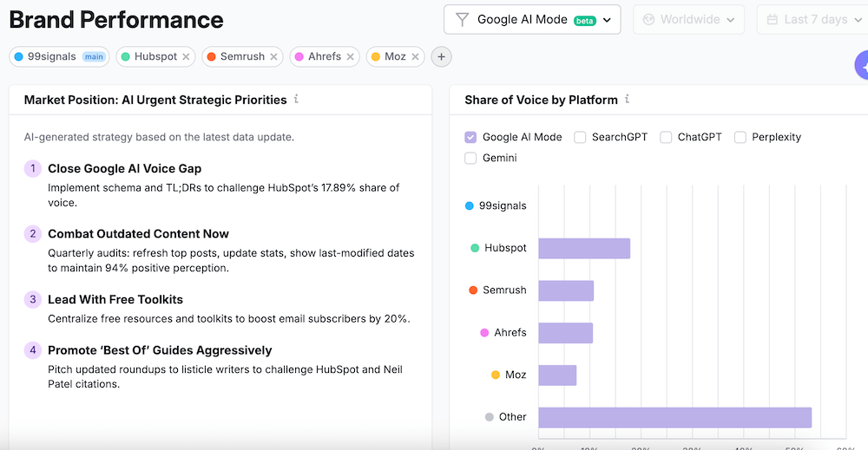Image resolution: width=868 pixels, height=450 pixels.
Task: Click priority number 1 badge
Action: click(33, 168)
